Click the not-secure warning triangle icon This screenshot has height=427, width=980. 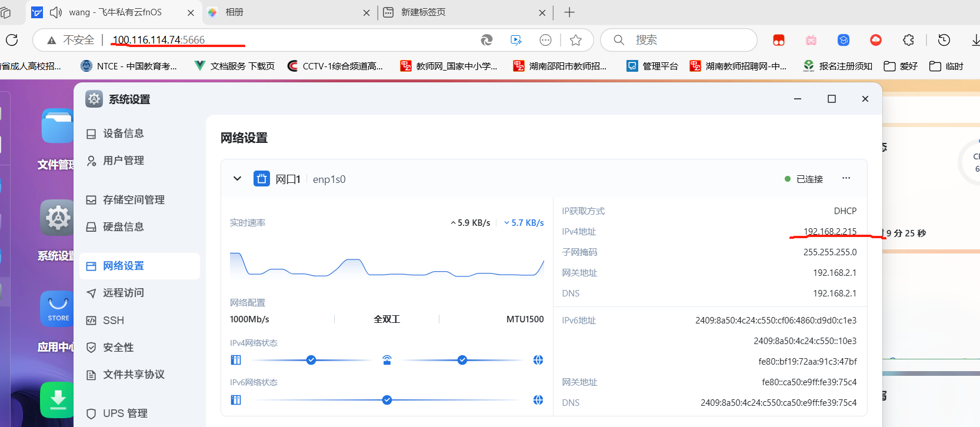coord(52,40)
